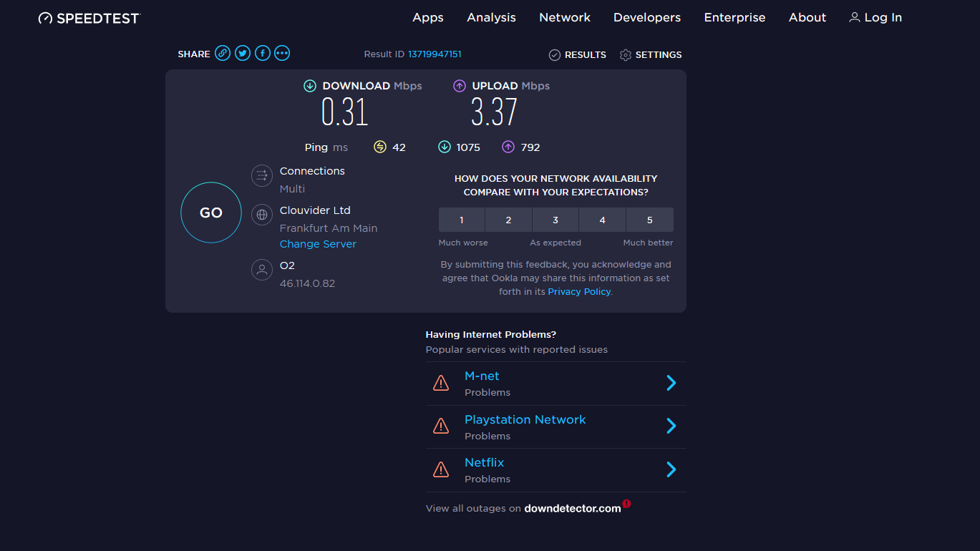Click the warning icon for Playstation Network
980x551 pixels.
441,426
